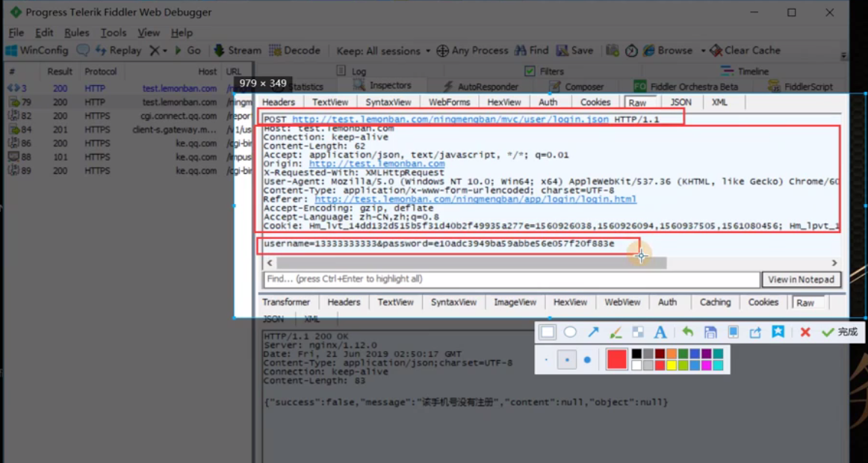Image resolution: width=868 pixels, height=463 pixels.
Task: Add the screenshot to favorites
Action: 778,332
